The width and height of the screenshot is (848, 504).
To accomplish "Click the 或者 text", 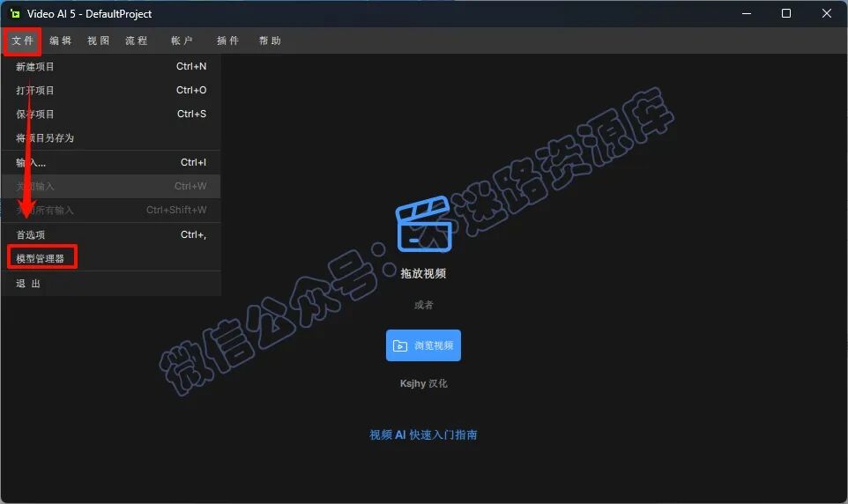I will pyautogui.click(x=423, y=305).
